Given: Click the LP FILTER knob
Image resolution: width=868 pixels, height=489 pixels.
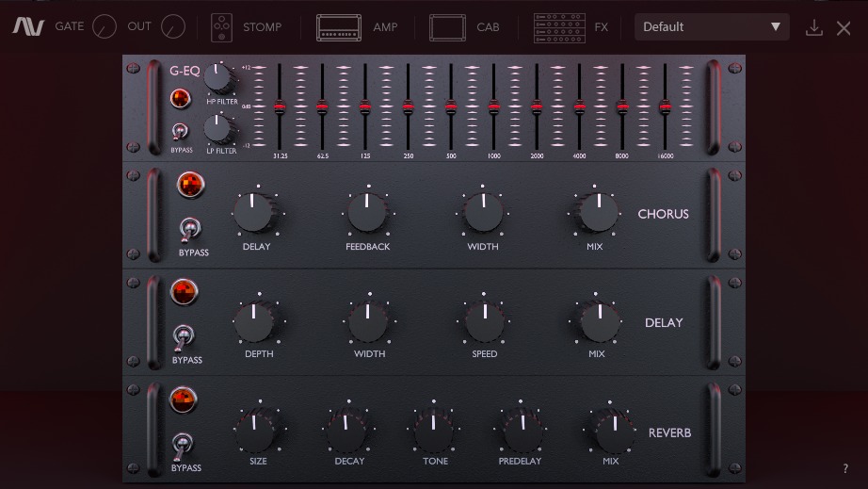Looking at the screenshot, I should (x=218, y=128).
